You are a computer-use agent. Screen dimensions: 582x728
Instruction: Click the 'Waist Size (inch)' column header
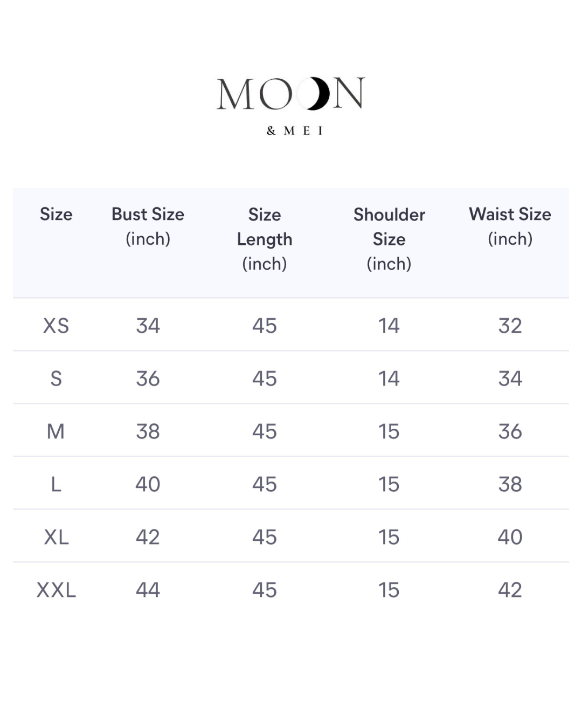click(510, 226)
